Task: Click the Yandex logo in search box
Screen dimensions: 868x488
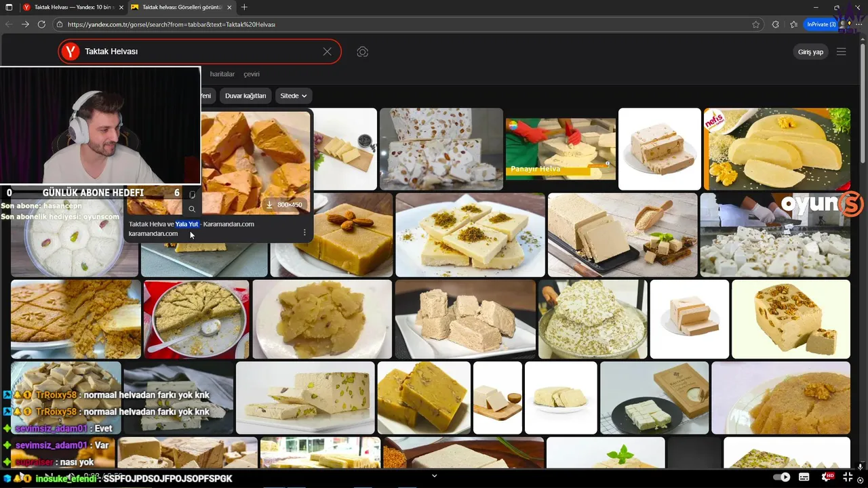Action: click(x=71, y=52)
